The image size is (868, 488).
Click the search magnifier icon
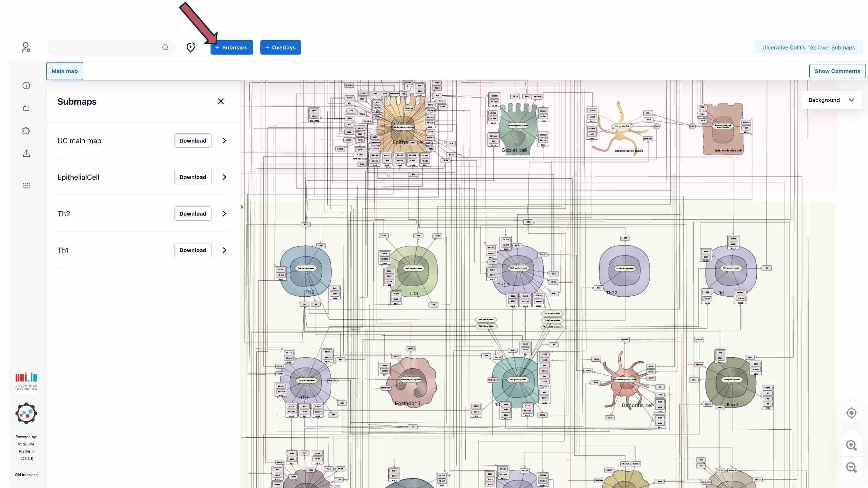(x=165, y=48)
